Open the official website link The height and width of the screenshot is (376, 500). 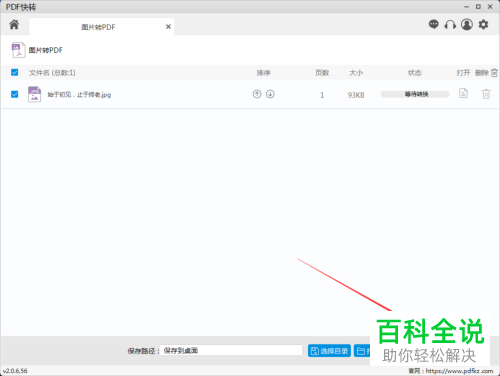click(459, 371)
